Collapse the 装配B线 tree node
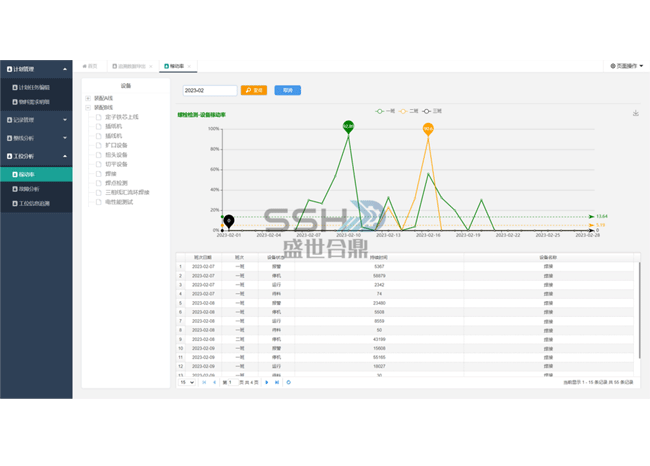 click(x=88, y=107)
